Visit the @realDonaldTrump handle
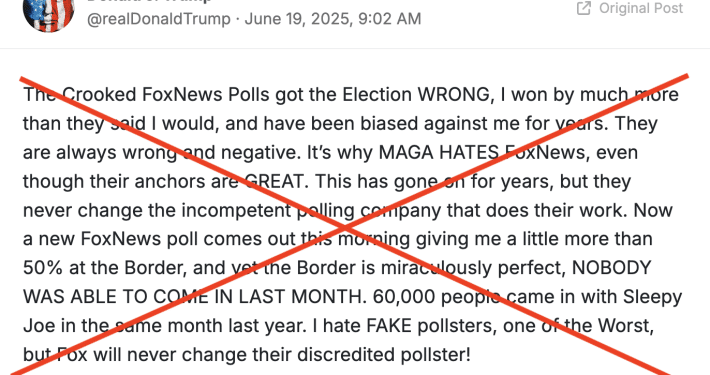The width and height of the screenshot is (710, 375). point(158,19)
